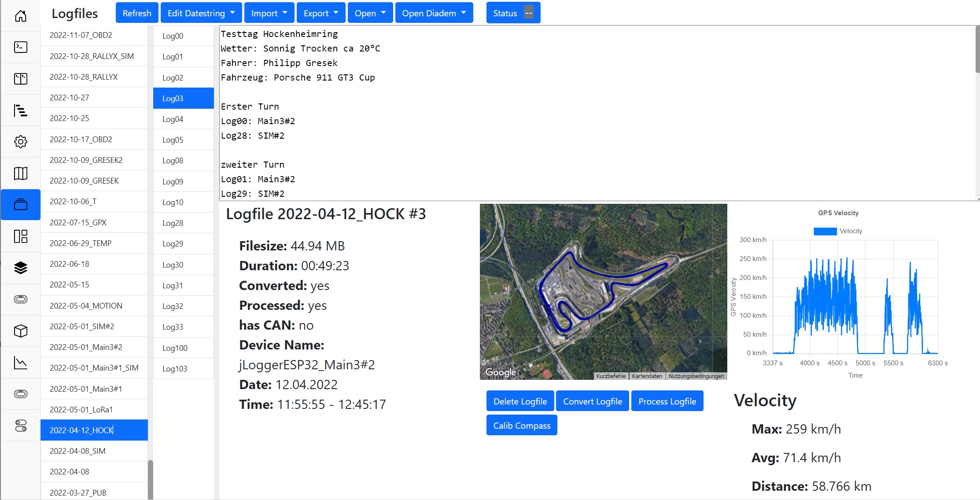The width and height of the screenshot is (980, 500).
Task: Click inside the notes text area
Action: pos(597,113)
